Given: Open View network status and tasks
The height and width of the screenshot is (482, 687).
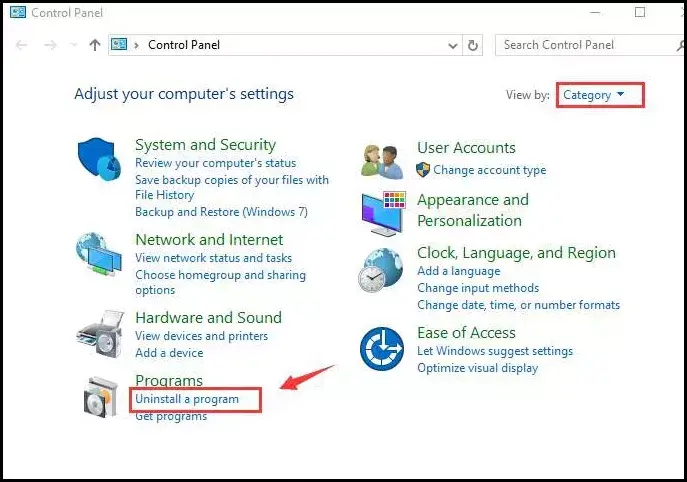Looking at the screenshot, I should click(213, 258).
